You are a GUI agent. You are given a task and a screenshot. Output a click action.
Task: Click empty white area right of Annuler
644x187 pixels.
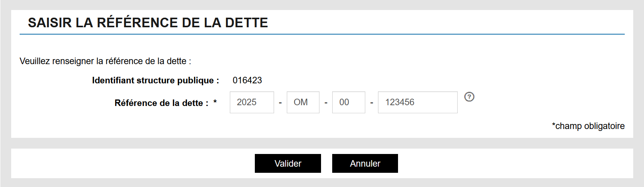[x=515, y=164]
